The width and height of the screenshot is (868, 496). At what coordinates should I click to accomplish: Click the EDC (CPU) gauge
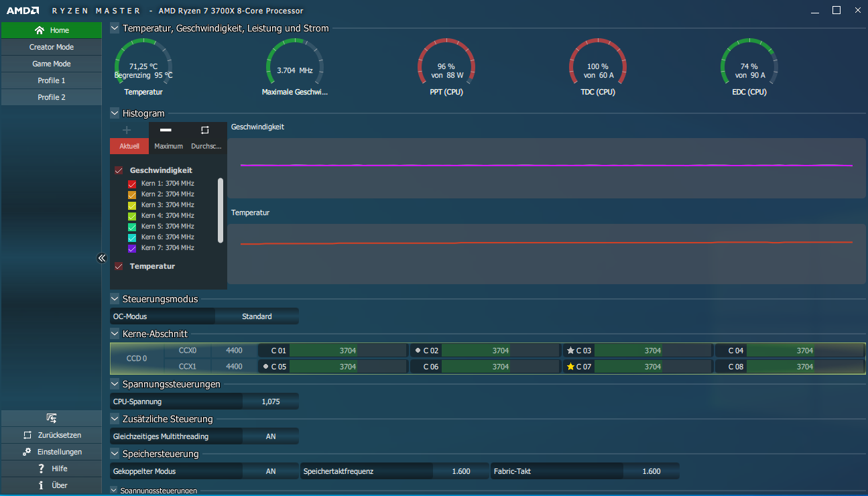point(749,67)
